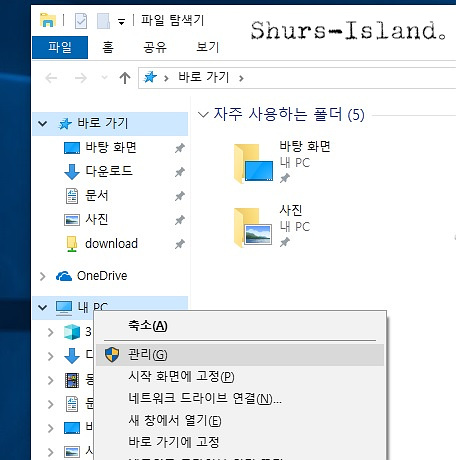The height and width of the screenshot is (460, 456).
Task: Click the Properties checkmark icon in quick access toolbar
Action: coord(81,21)
